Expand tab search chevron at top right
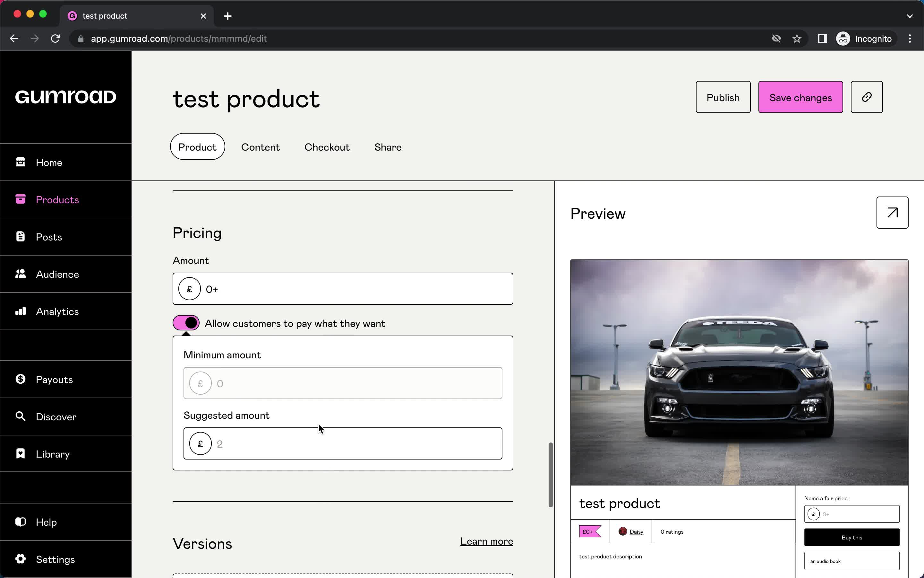The image size is (924, 578). [x=910, y=16]
